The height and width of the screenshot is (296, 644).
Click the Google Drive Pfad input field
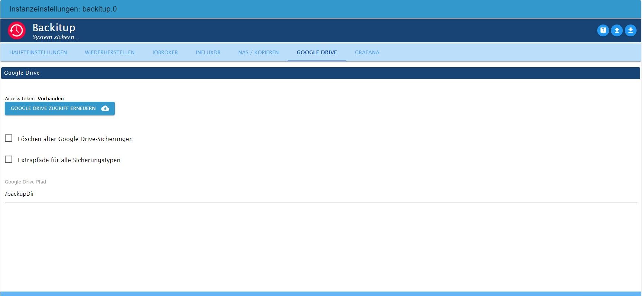click(321, 194)
